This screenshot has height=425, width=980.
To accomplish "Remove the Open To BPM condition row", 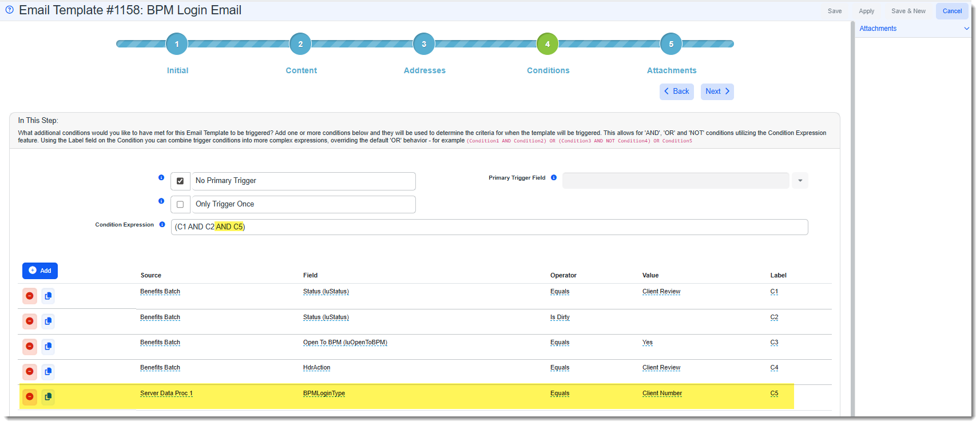I will pyautogui.click(x=30, y=346).
